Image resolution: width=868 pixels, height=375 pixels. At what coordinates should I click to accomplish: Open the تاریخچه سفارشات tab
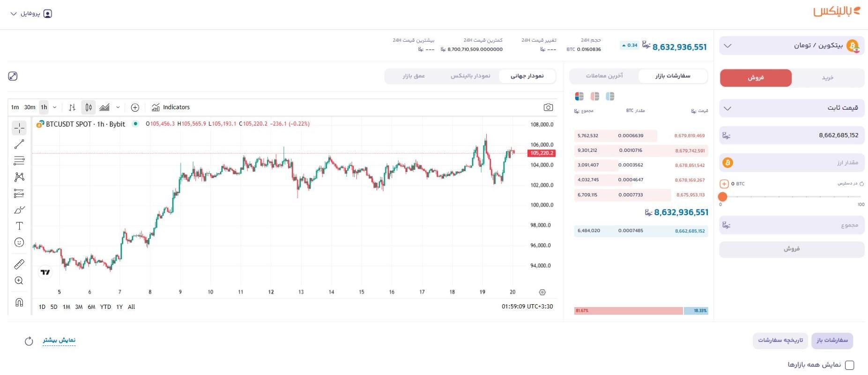coord(780,340)
